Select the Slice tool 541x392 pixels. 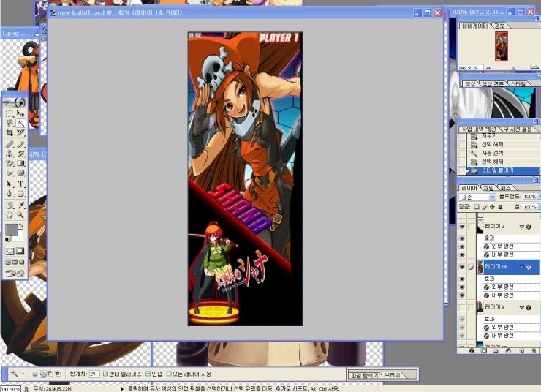click(x=20, y=133)
